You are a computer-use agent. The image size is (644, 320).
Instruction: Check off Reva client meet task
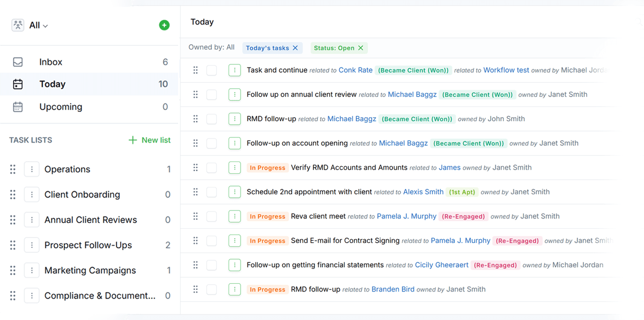[212, 217]
